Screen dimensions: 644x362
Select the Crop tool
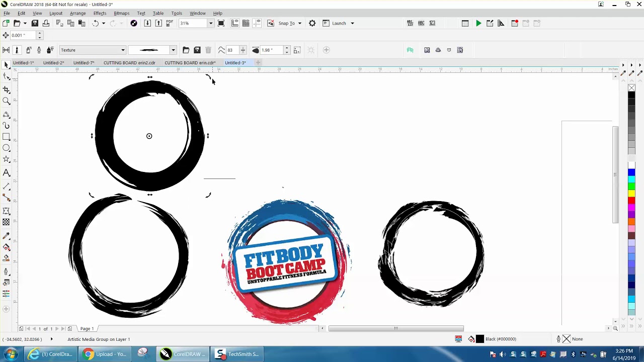(6, 89)
